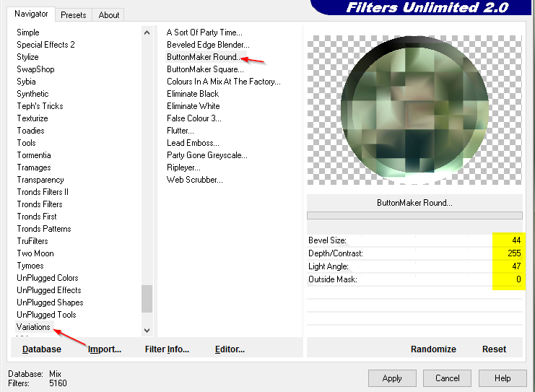The width and height of the screenshot is (535, 392).
Task: Select the Tormentia category
Action: pos(34,155)
